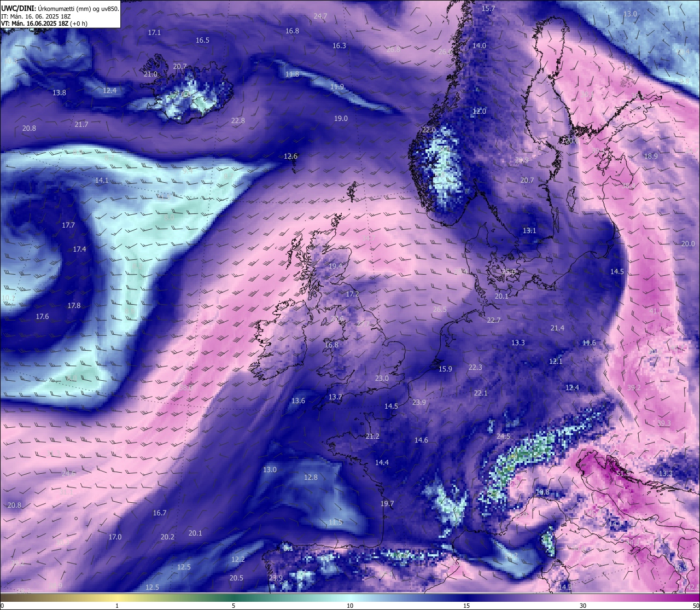Click the 17.6 value in the Atlantic low

pyautogui.click(x=42, y=316)
